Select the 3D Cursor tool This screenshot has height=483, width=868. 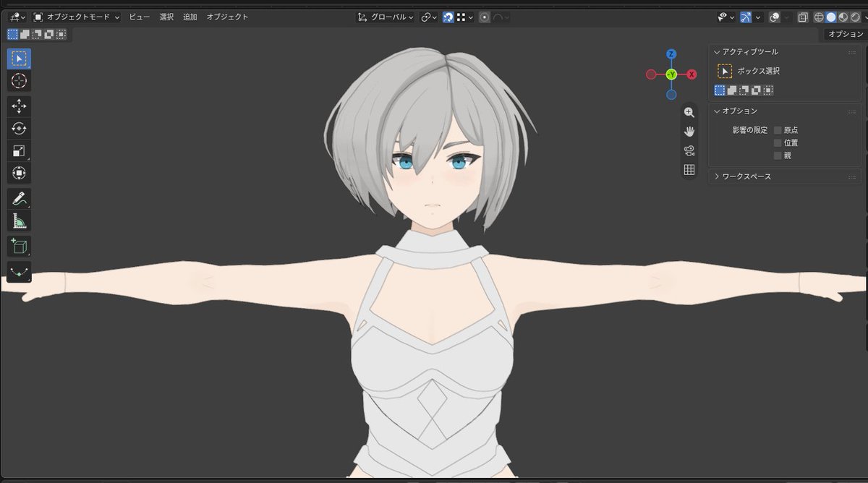click(19, 81)
